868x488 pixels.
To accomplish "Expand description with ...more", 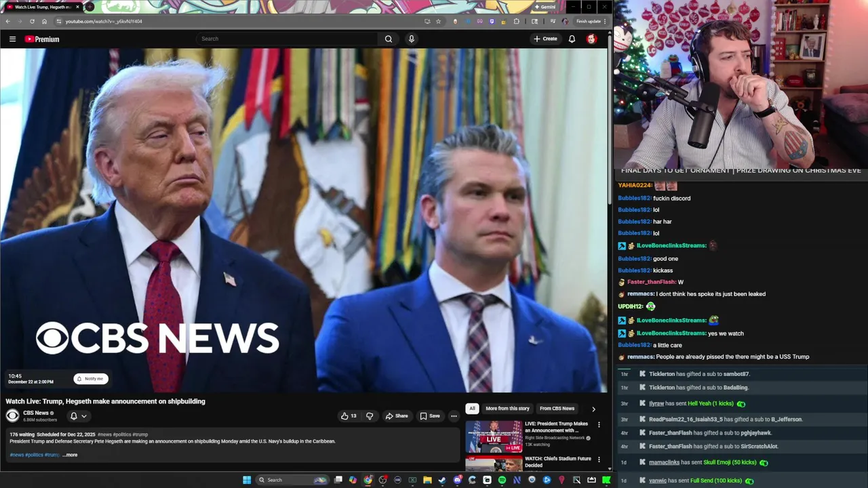I will tap(70, 455).
